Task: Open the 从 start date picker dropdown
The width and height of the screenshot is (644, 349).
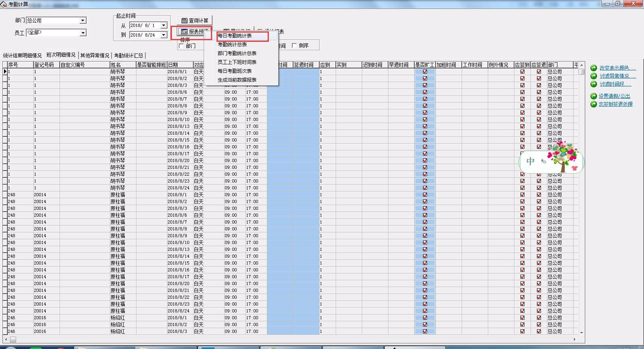Action: coord(164,25)
